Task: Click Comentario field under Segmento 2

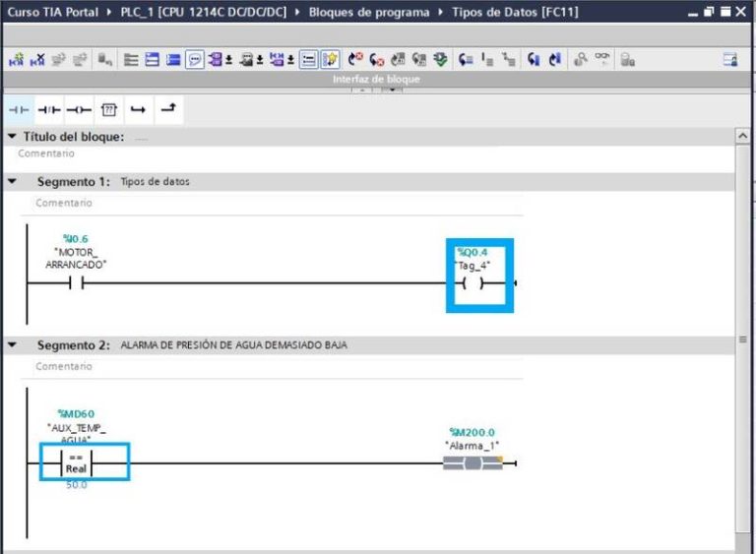Action: pos(64,366)
